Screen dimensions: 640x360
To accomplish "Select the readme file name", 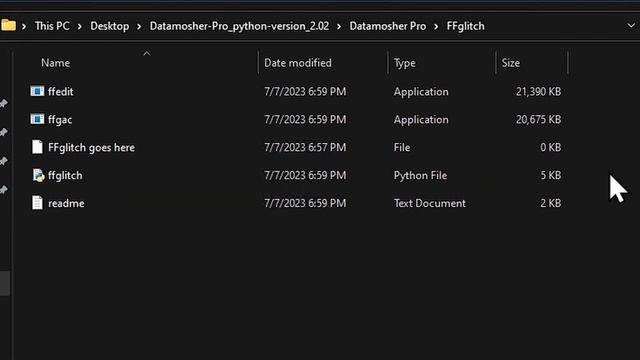I will pos(66,203).
